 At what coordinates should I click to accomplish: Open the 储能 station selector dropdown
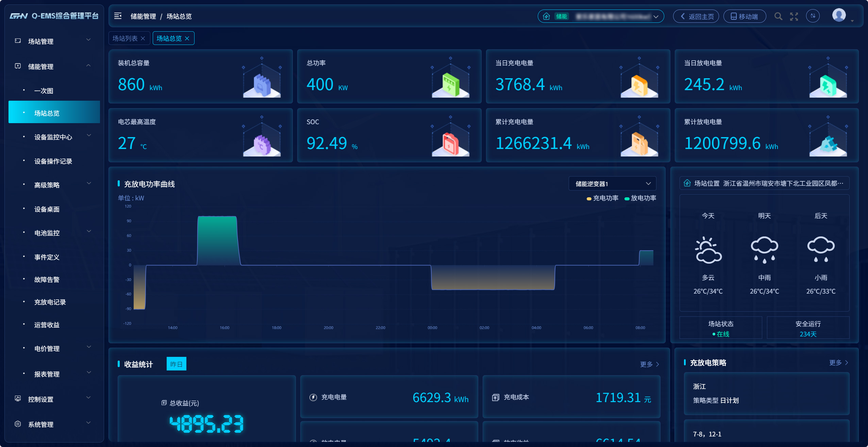tap(601, 16)
